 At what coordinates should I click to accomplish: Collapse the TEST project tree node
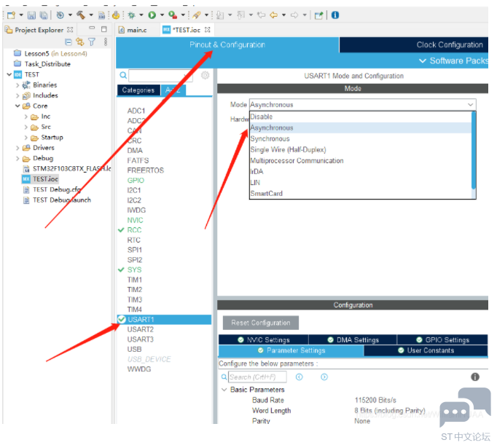tap(9, 74)
